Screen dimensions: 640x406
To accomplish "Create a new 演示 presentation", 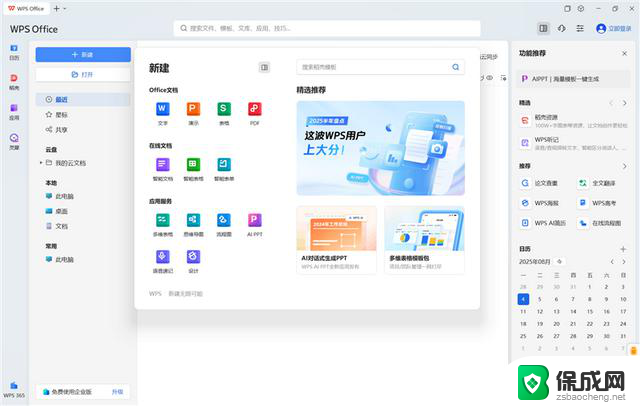I will pyautogui.click(x=193, y=109).
